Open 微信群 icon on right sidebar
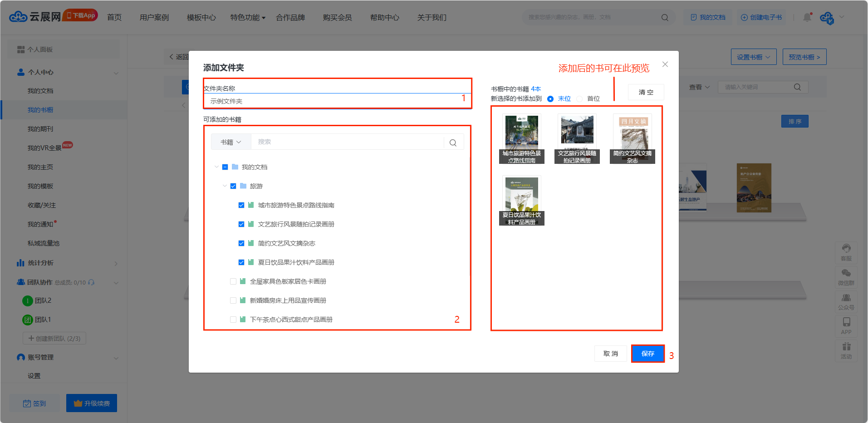868x423 pixels. point(846,277)
